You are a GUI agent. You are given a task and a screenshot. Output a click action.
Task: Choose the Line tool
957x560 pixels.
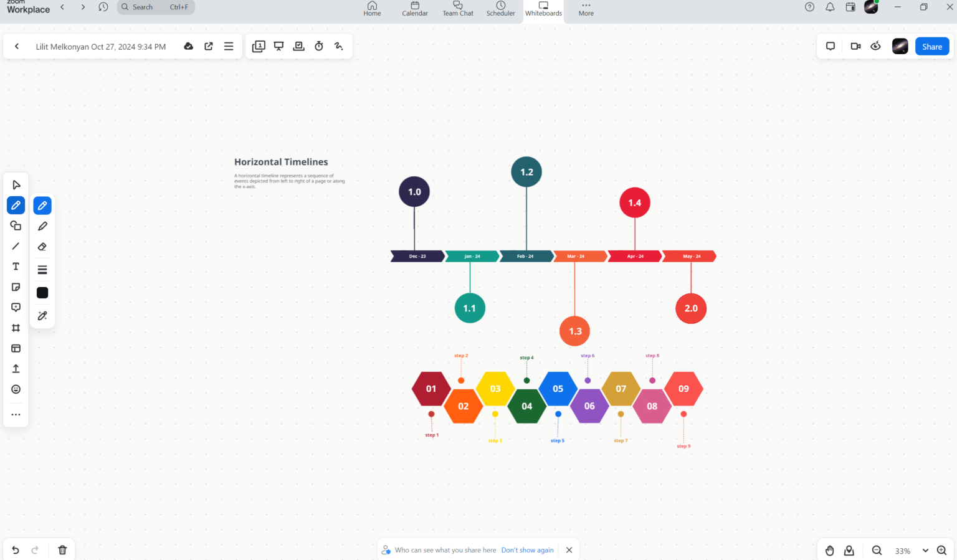coord(16,246)
